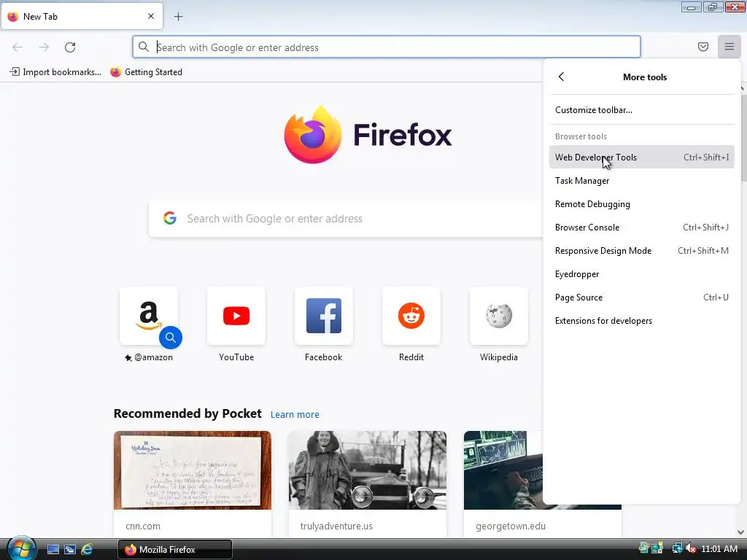Click the magnifier icon in address bar
Image resolution: width=747 pixels, height=560 pixels.
click(x=144, y=47)
